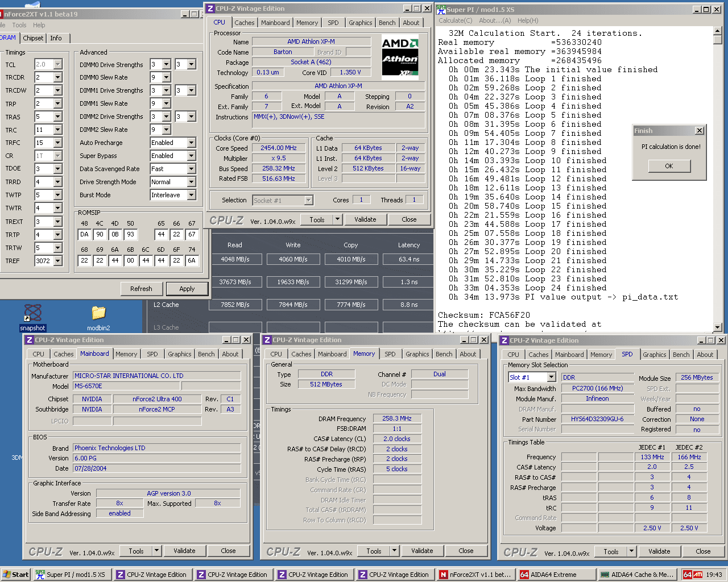Click Validate in the CPU-Z CPU window
The height and width of the screenshot is (582, 728).
coord(365,219)
